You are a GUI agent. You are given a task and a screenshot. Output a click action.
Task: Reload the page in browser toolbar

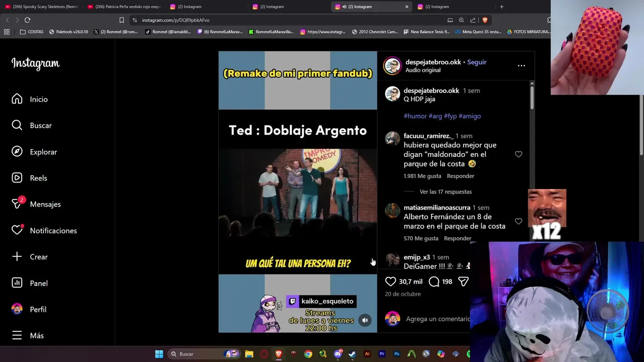(x=27, y=20)
